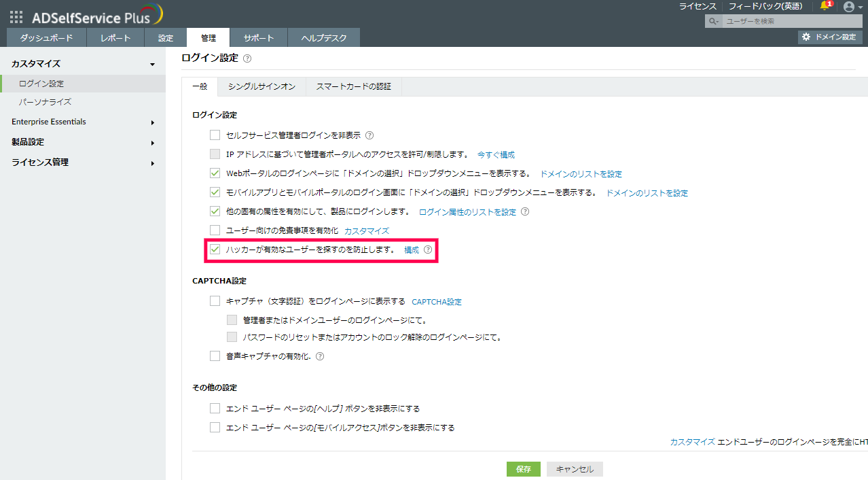Click the notification bell icon
Screen dimensions: 868x480
pyautogui.click(x=825, y=6)
